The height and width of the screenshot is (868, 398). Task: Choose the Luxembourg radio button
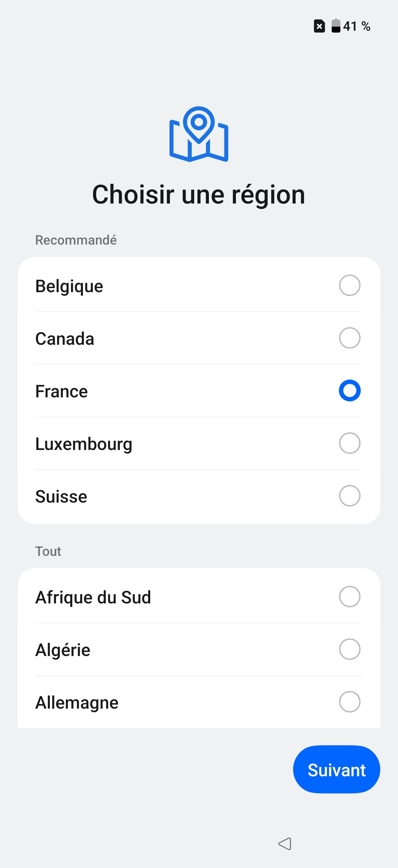pos(350,443)
